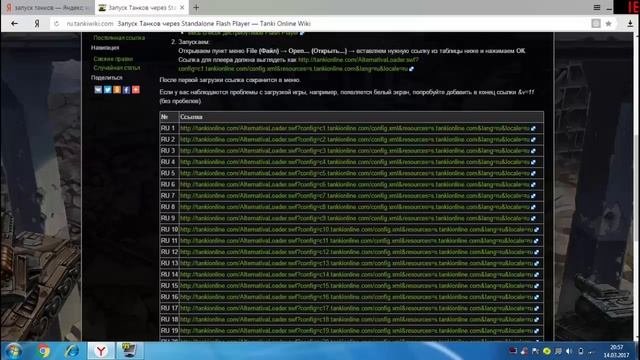Launch Internet Explorer from the taskbar
640x360 pixels.
coord(72,351)
